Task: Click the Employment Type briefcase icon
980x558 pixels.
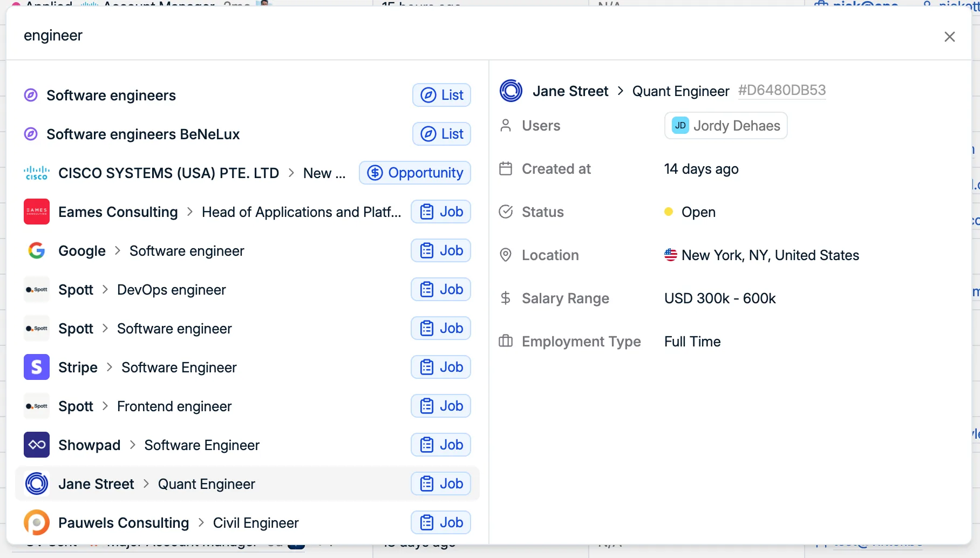Action: tap(506, 341)
